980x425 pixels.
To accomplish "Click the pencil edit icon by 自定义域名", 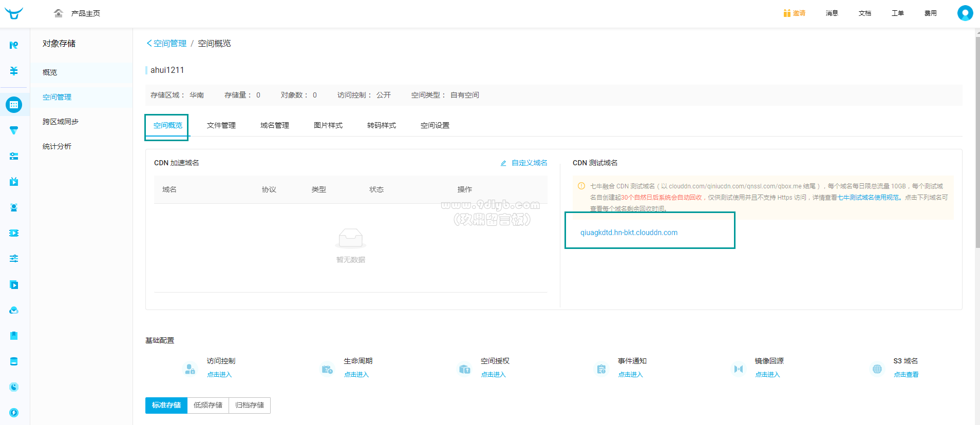I will coord(503,163).
